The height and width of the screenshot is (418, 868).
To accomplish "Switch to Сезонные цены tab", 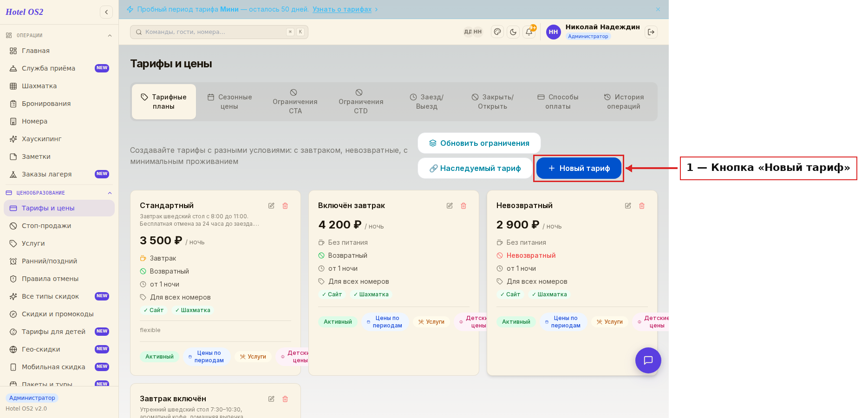I will [229, 102].
